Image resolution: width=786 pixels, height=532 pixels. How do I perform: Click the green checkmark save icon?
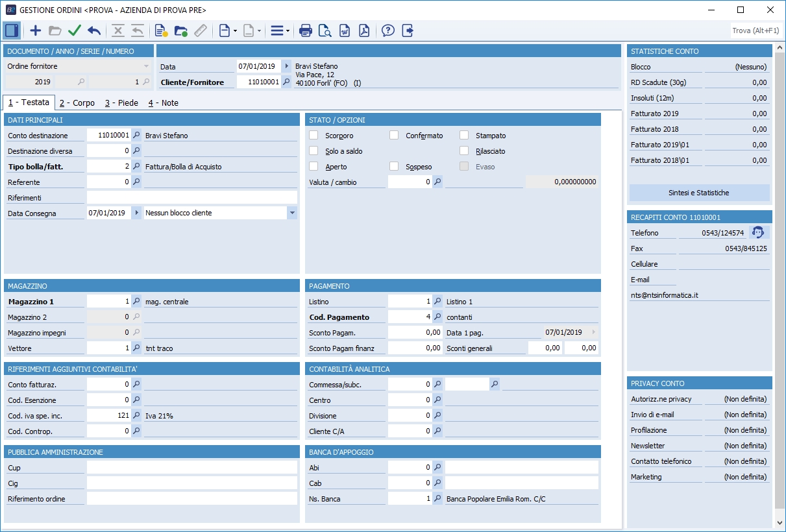[x=75, y=30]
